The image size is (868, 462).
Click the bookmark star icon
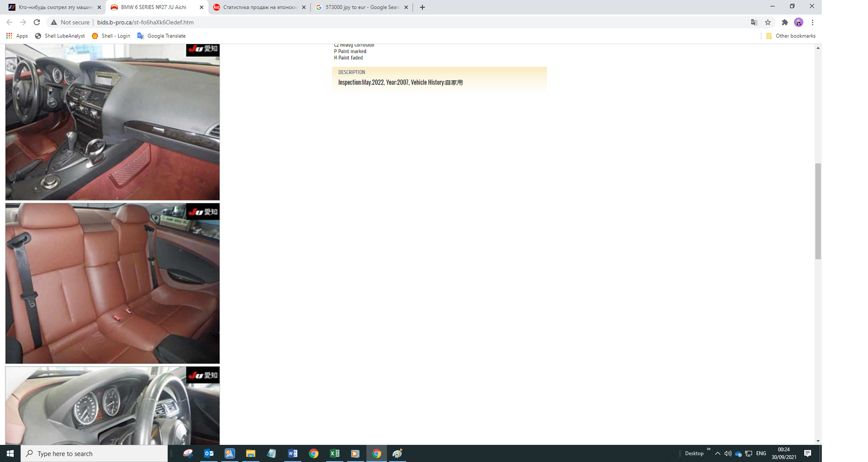point(768,22)
